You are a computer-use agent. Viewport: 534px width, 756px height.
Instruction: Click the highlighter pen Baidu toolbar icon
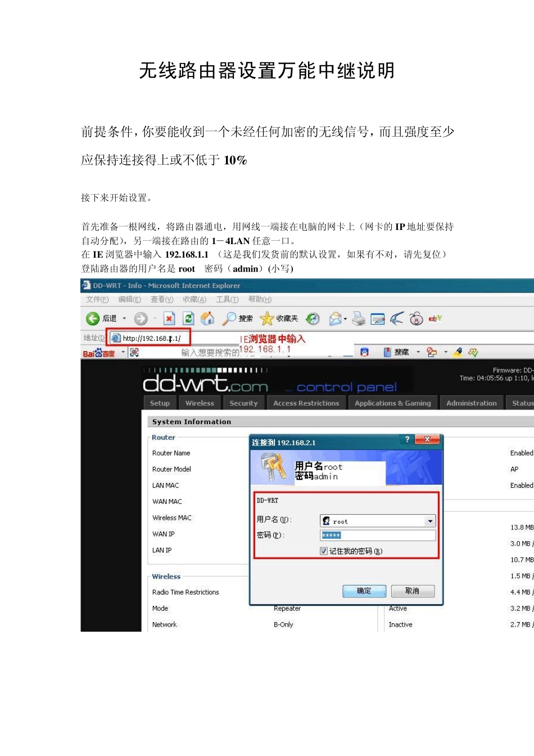458,353
